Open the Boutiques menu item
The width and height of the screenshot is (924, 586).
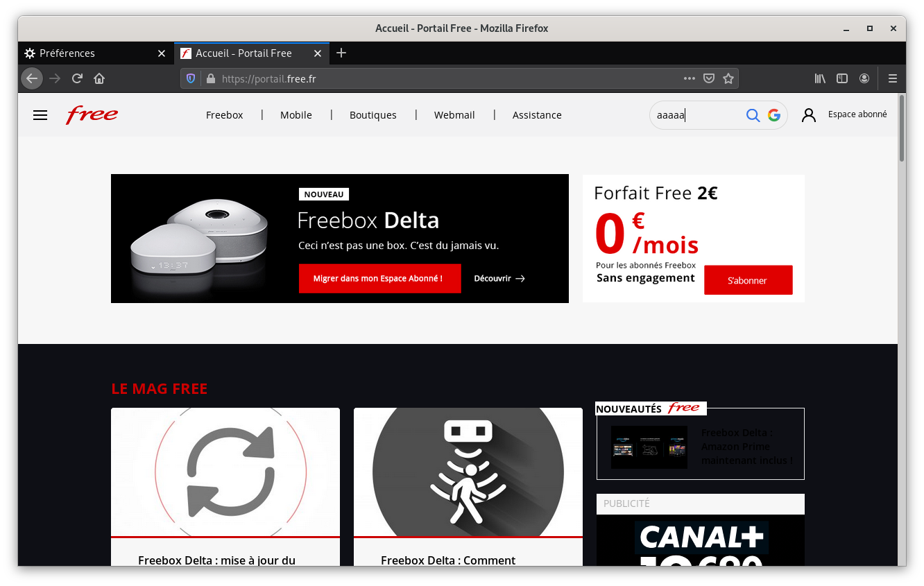373,115
